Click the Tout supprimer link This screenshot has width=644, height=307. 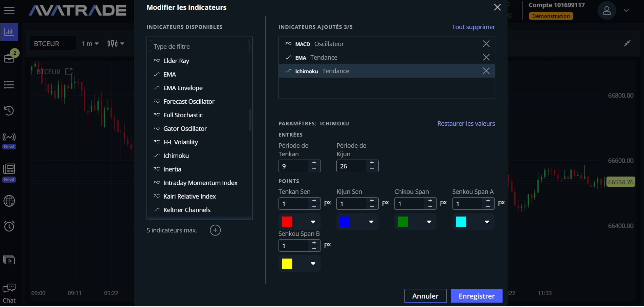473,27
